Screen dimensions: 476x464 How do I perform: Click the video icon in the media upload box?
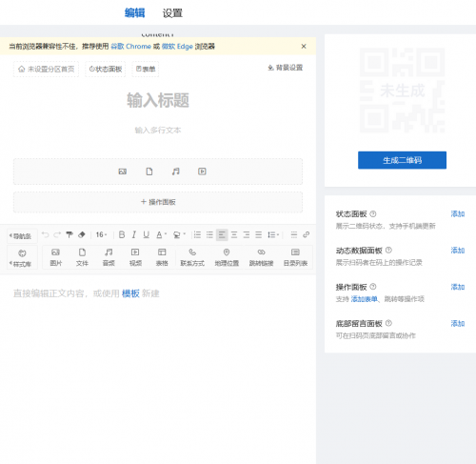coord(202,171)
